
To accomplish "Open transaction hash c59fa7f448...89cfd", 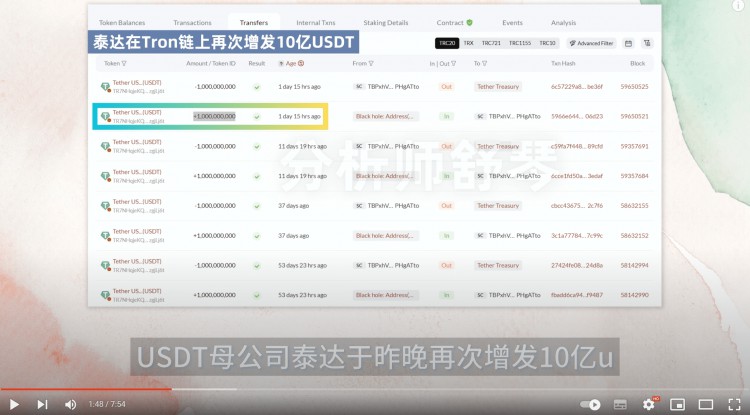I will point(577,146).
